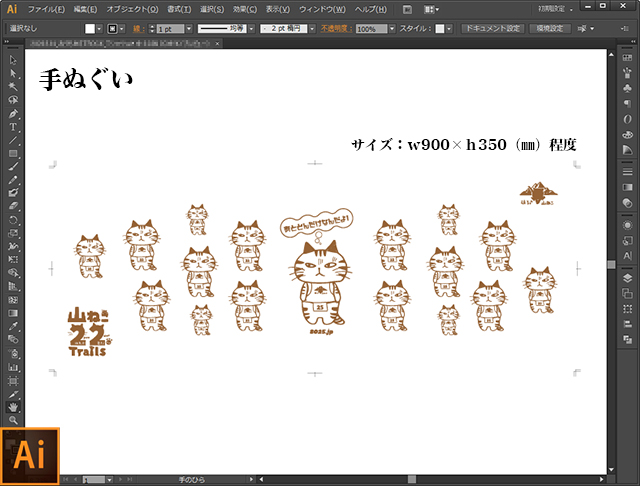This screenshot has width=640, height=486.
Task: Open the スタイル graphic style dropdown arrow
Action: pos(449,29)
